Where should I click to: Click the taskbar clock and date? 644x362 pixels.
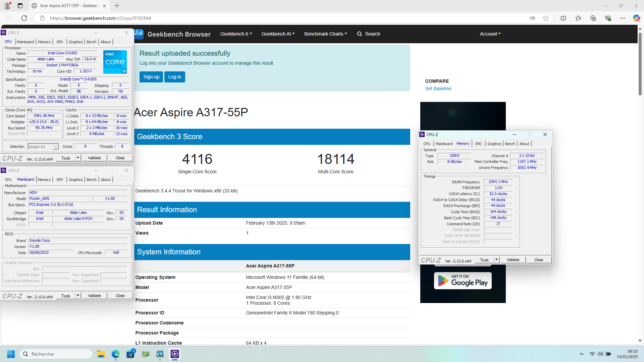click(627, 354)
